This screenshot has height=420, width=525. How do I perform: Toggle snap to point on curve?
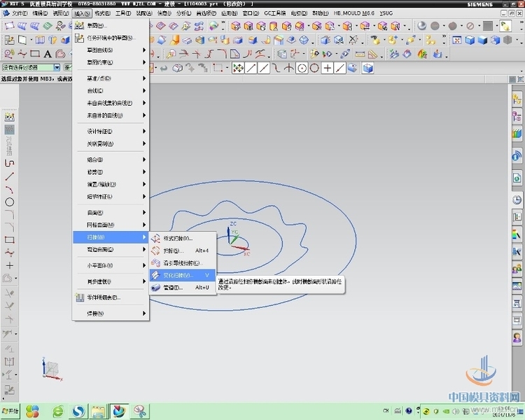coord(339,69)
